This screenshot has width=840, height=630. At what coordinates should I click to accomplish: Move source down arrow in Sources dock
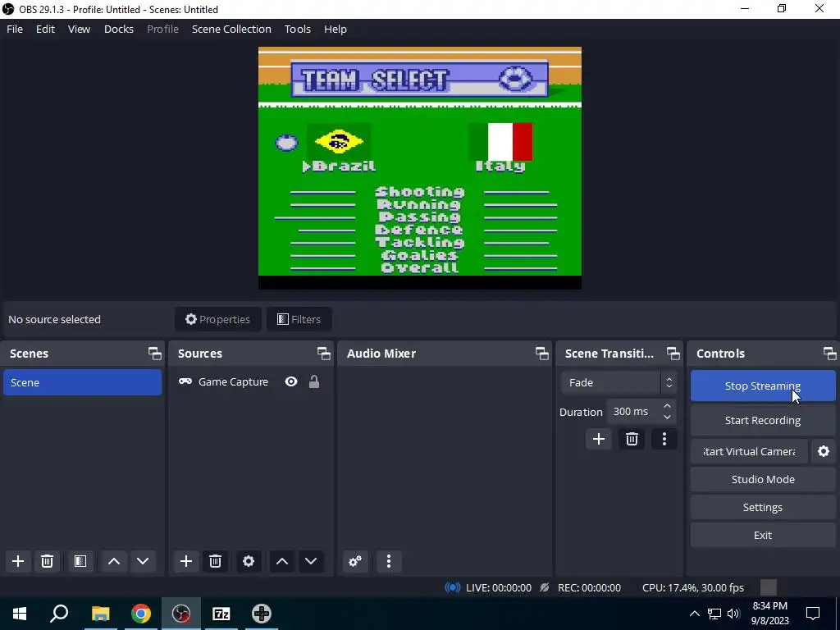tap(311, 561)
